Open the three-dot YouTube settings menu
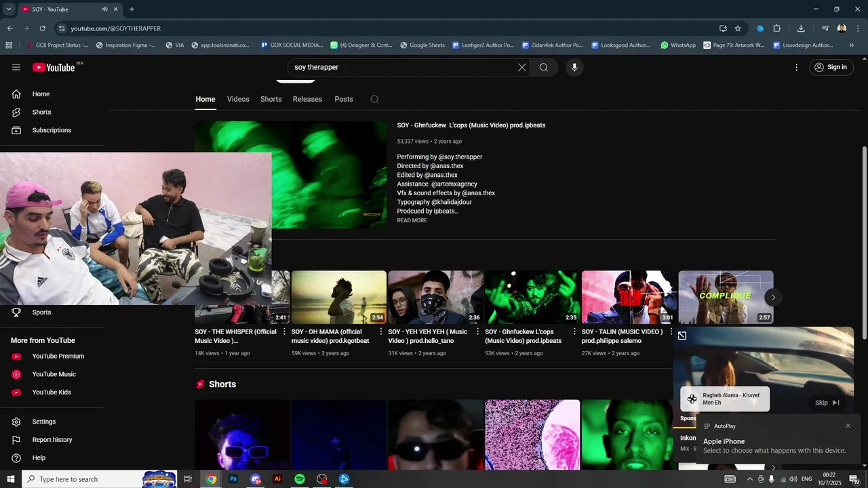The height and width of the screenshot is (488, 868). click(797, 67)
